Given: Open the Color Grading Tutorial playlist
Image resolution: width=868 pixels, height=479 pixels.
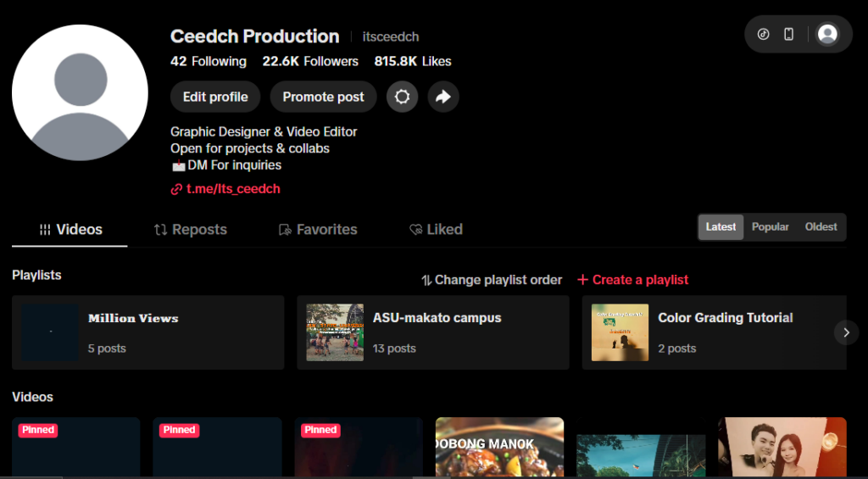Looking at the screenshot, I should [714, 332].
